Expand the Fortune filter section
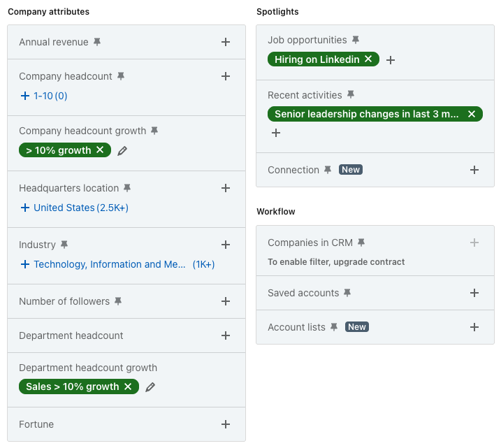The image size is (501, 448). pyautogui.click(x=226, y=424)
